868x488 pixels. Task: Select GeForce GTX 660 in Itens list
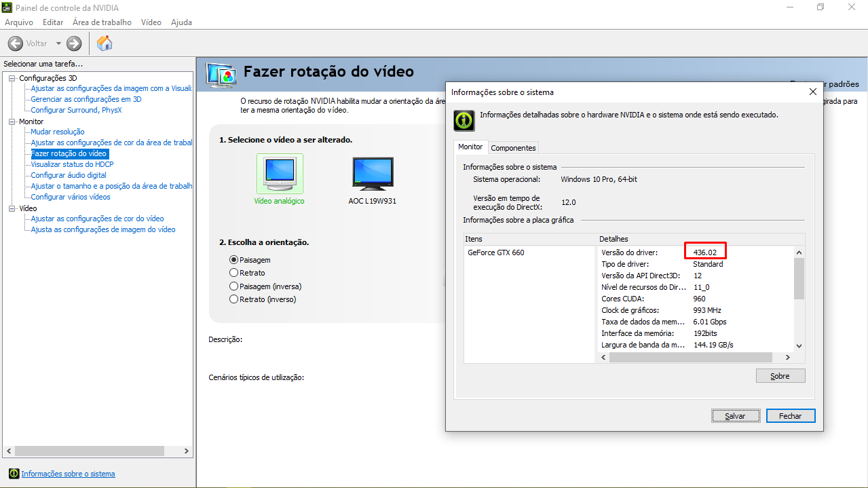point(496,252)
